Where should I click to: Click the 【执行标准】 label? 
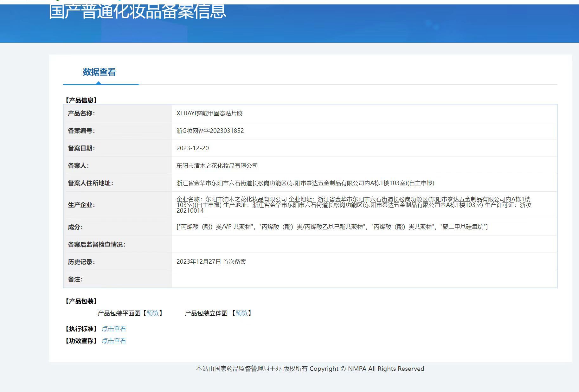81,329
